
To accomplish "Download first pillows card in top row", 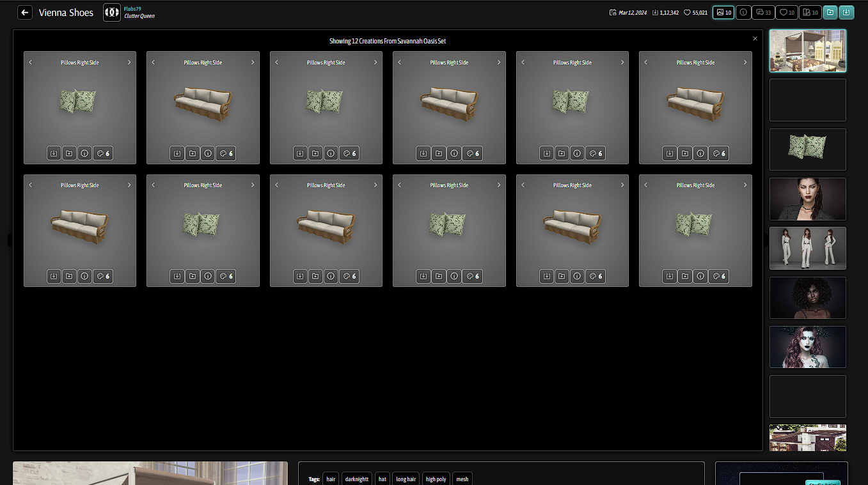I will tap(54, 153).
